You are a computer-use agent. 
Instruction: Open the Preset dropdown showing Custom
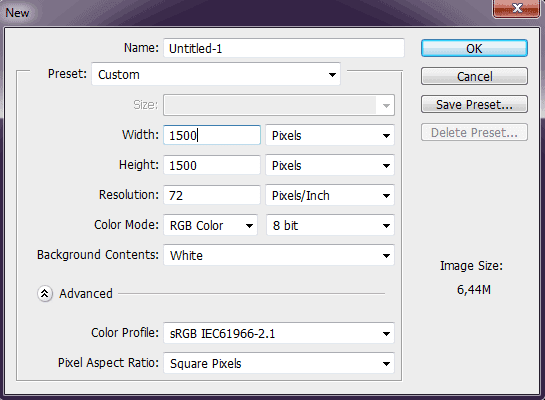click(216, 74)
